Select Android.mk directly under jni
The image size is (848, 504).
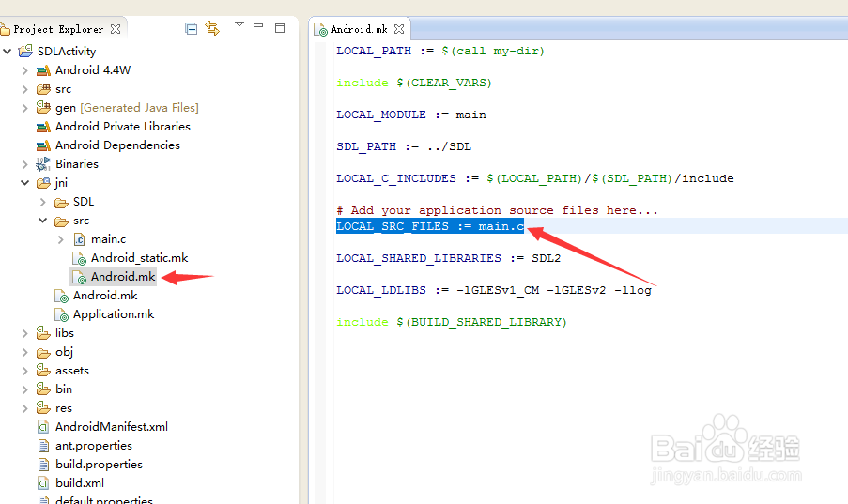click(105, 296)
